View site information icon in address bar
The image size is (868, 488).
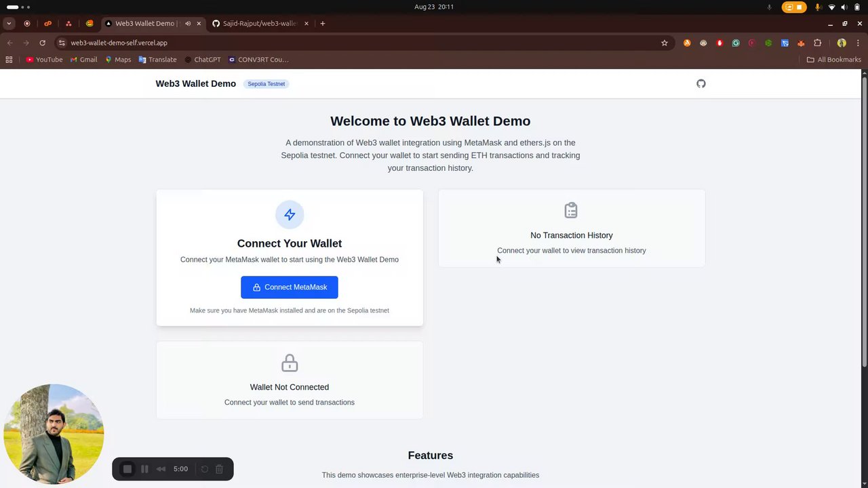[x=62, y=43]
